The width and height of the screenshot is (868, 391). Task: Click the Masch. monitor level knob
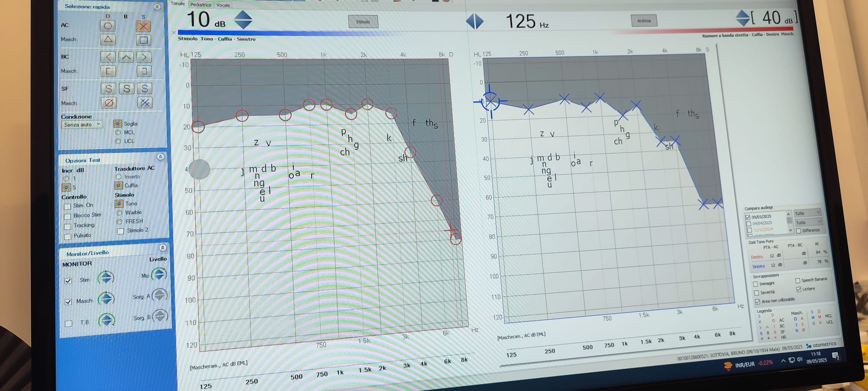106,299
